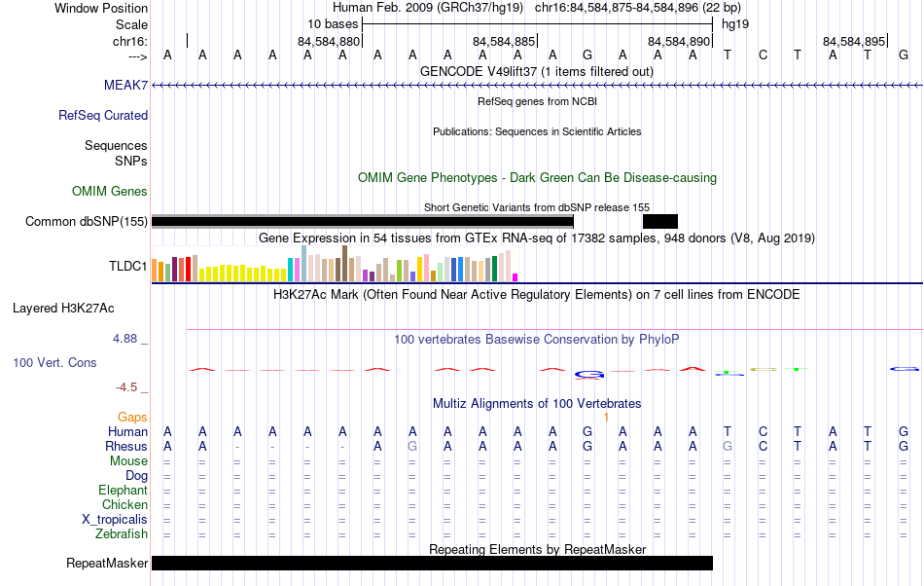Click the orange gap count 1 marker

click(606, 417)
